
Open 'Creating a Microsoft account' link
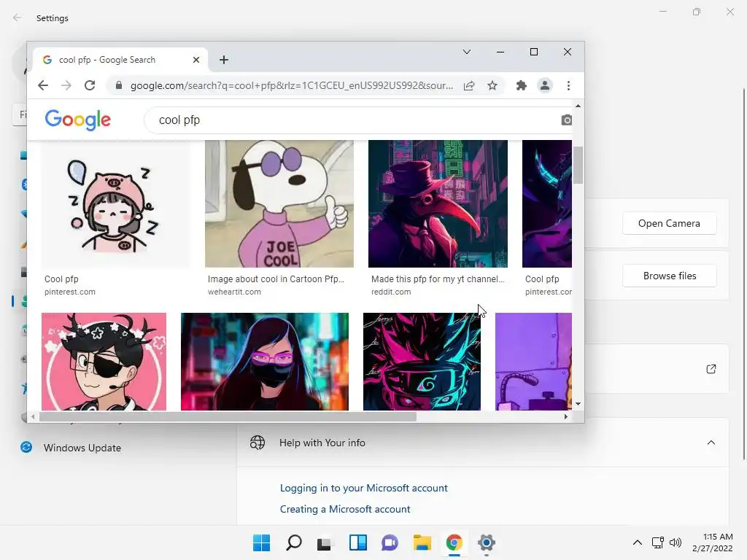coord(345,509)
